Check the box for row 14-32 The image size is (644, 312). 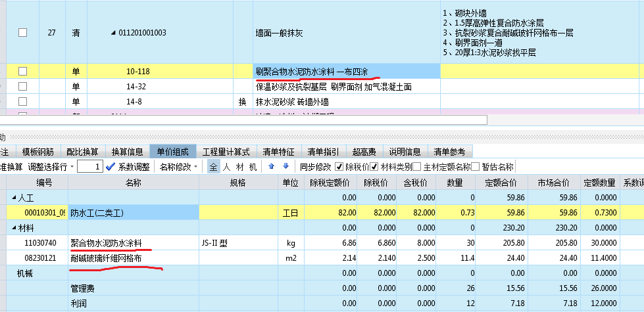(x=22, y=87)
